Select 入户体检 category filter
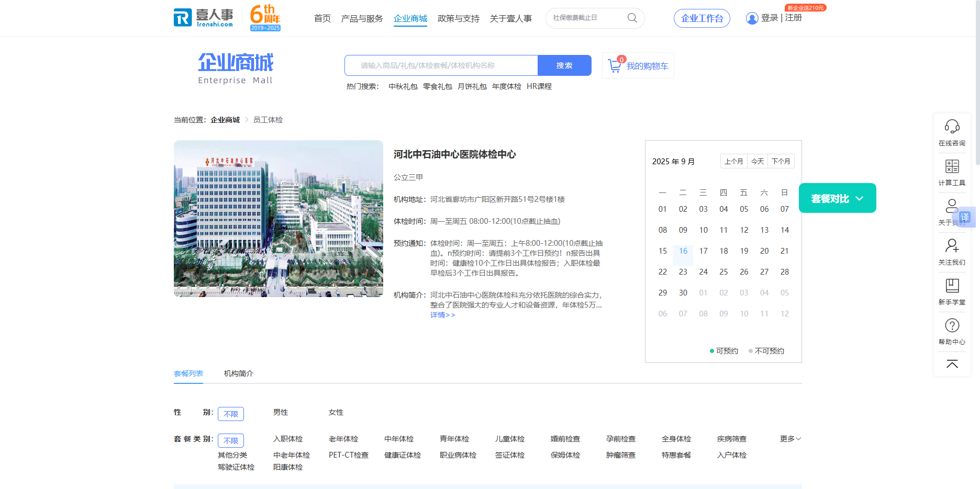 [732, 455]
